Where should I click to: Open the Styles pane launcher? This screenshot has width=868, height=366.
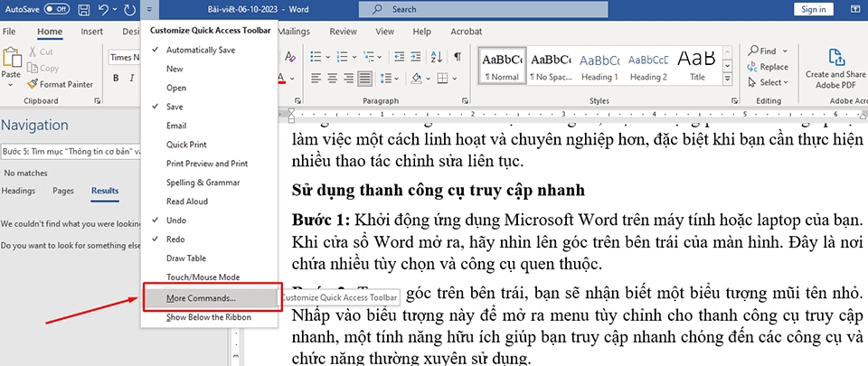pos(734,100)
